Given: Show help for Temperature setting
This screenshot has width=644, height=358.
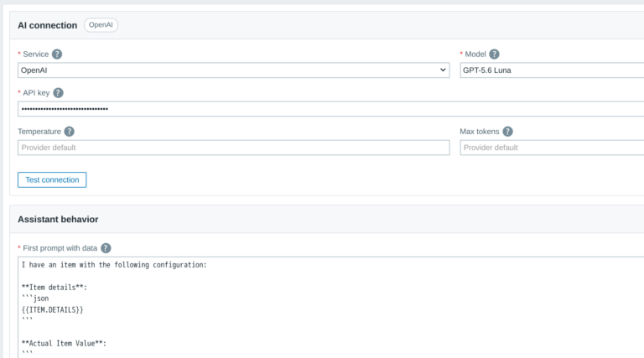Looking at the screenshot, I should pyautogui.click(x=70, y=132).
